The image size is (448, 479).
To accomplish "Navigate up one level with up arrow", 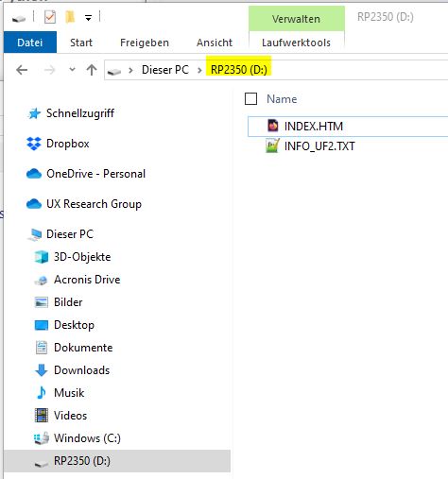I will click(92, 70).
